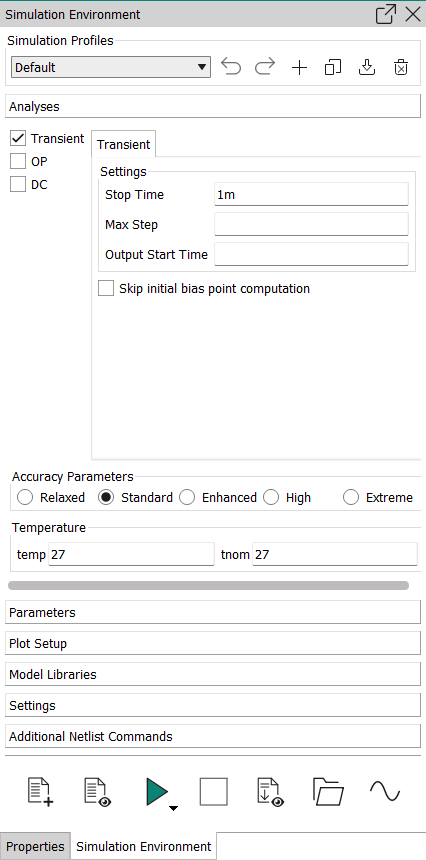Open the results folder icon
426x860 pixels.
pos(328,792)
